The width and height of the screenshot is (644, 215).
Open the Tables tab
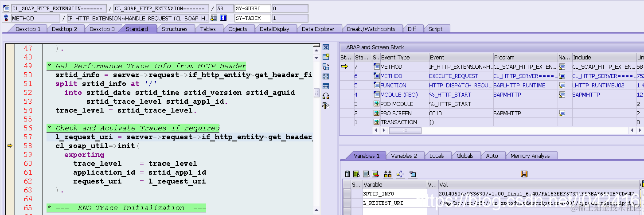[x=208, y=29]
